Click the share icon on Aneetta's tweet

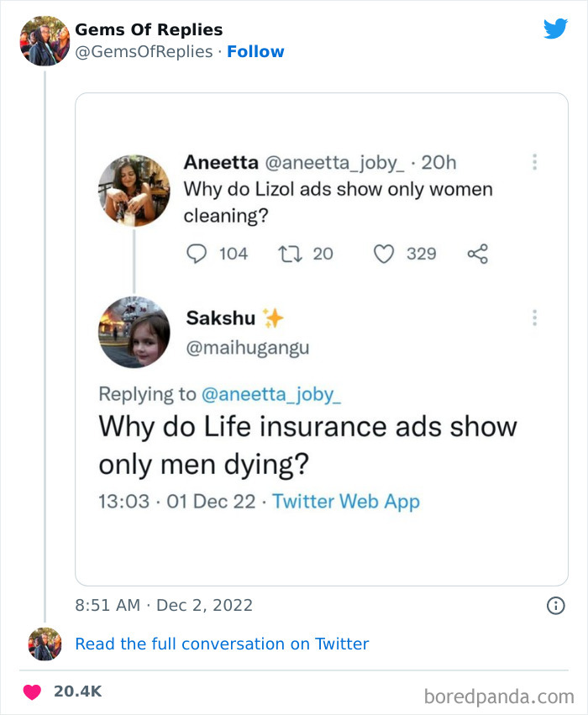[477, 253]
